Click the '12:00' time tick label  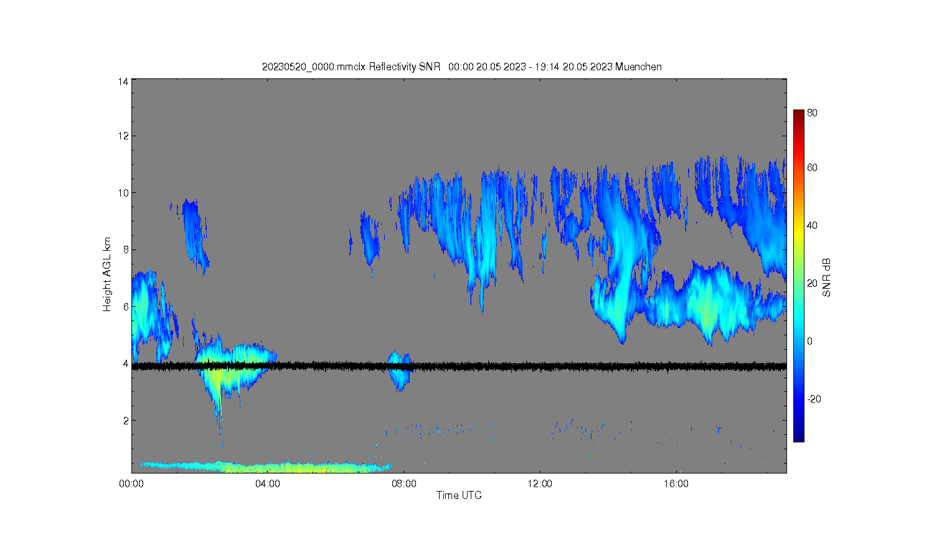tap(540, 483)
